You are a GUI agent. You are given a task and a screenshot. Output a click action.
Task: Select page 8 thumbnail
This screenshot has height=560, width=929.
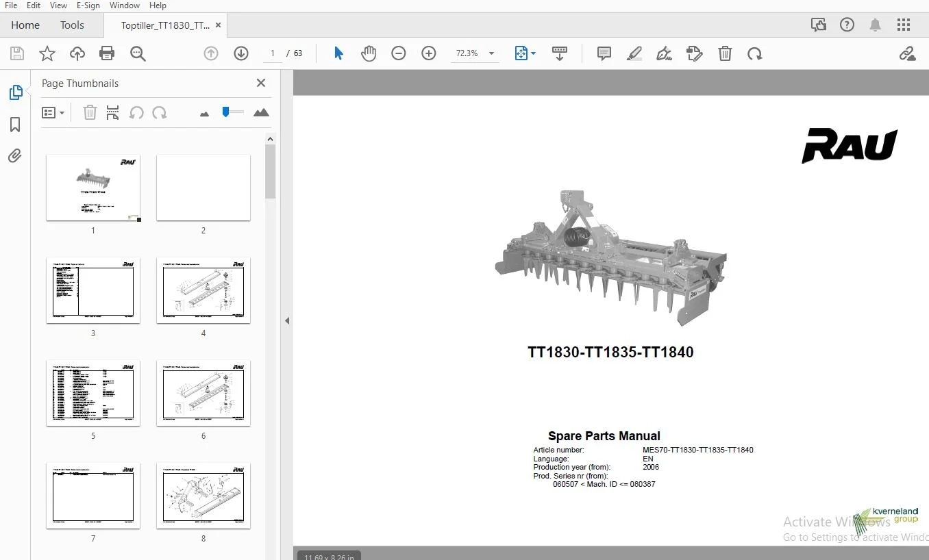click(x=203, y=496)
